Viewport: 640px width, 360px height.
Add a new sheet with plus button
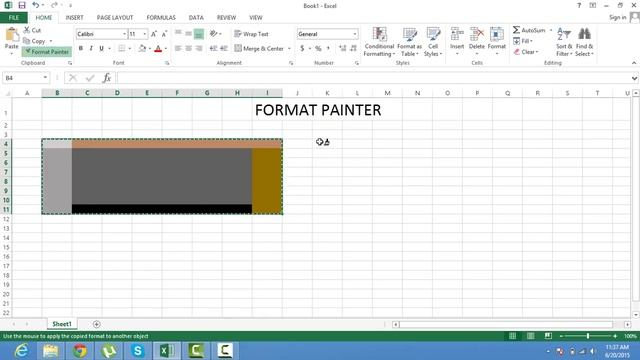pos(97,324)
